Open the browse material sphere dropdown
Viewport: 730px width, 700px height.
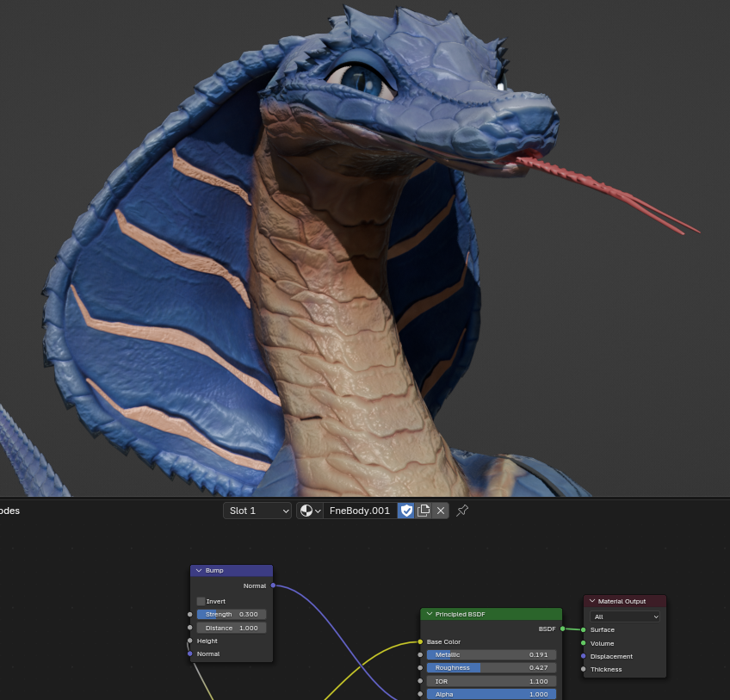[310, 511]
